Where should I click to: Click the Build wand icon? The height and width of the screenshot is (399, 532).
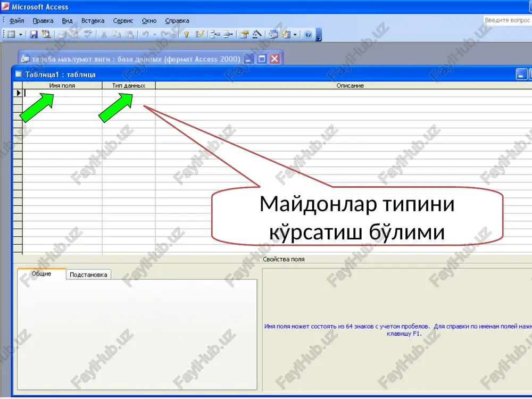[257, 34]
